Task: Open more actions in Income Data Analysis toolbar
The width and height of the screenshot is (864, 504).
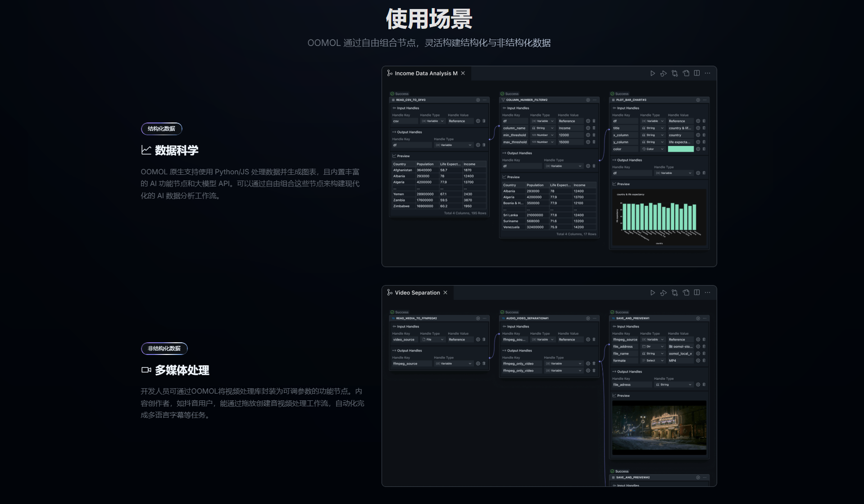Action: pos(708,73)
